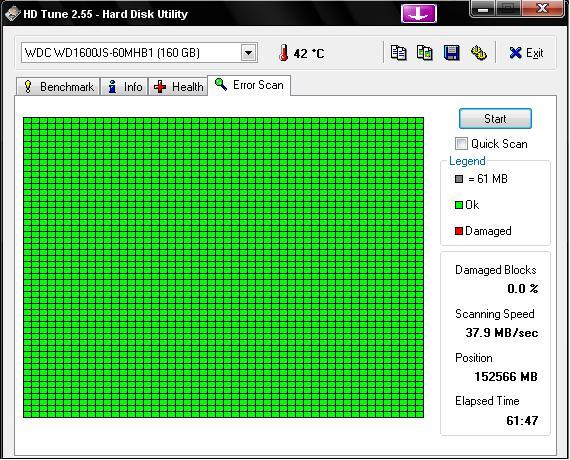Click the copy screenshot to clipboard icon
The image size is (570, 460).
pos(424,53)
